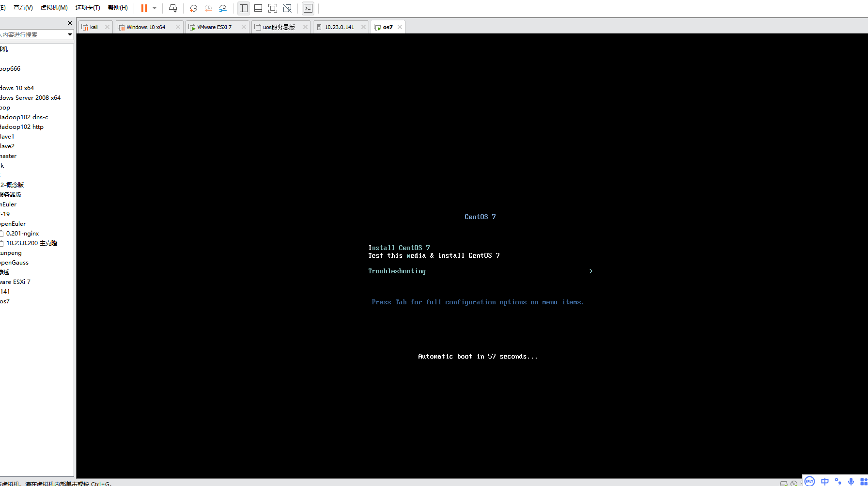Choose Test this media & install CentOS 7
This screenshot has width=868, height=486.
(x=434, y=255)
